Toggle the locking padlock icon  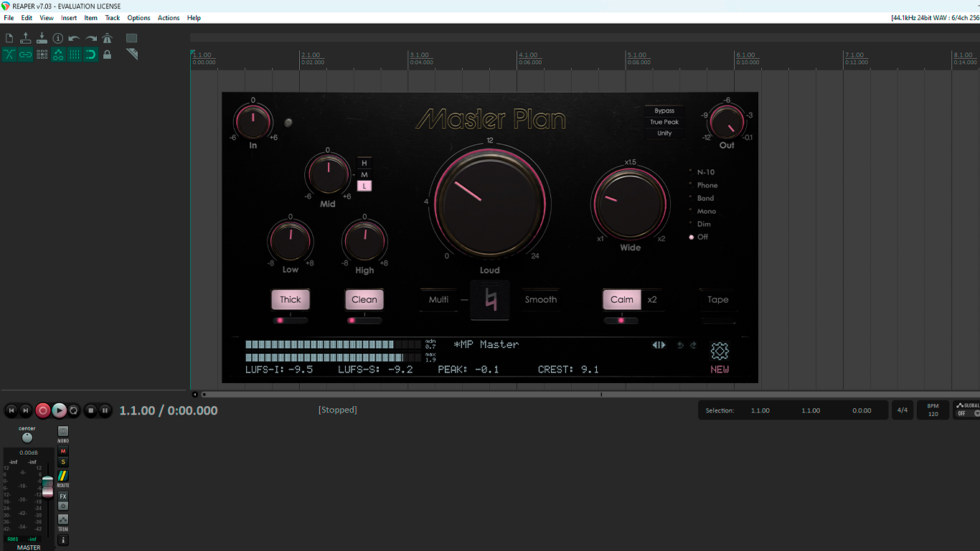pyautogui.click(x=108, y=55)
